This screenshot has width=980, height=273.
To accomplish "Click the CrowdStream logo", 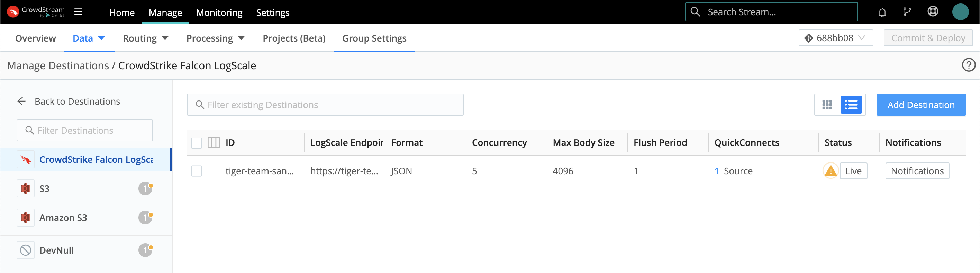I will (x=36, y=12).
